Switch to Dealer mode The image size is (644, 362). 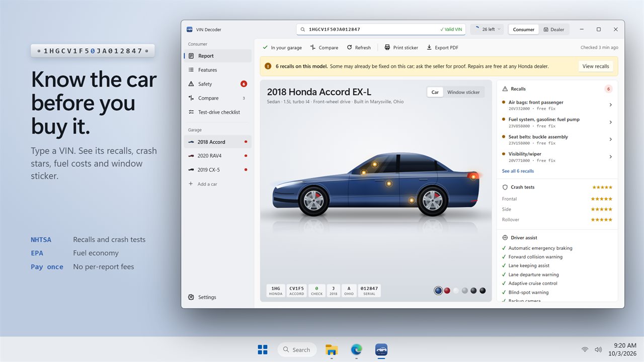pyautogui.click(x=554, y=30)
